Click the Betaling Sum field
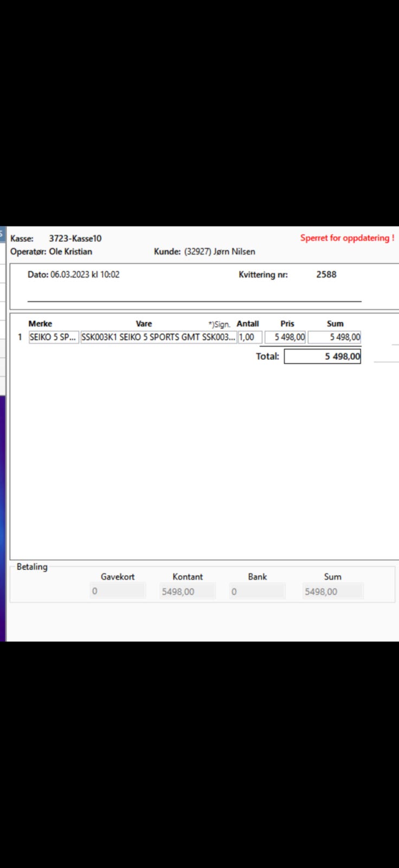 click(333, 591)
